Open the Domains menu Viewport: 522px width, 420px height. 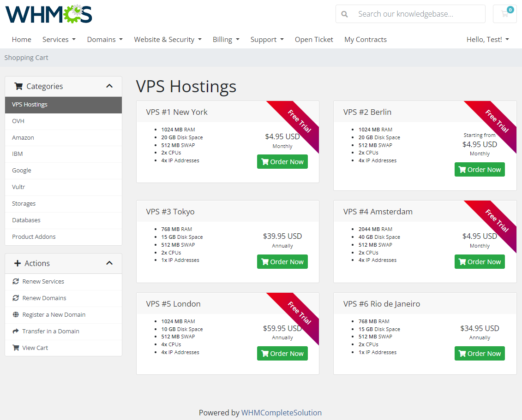[105, 39]
